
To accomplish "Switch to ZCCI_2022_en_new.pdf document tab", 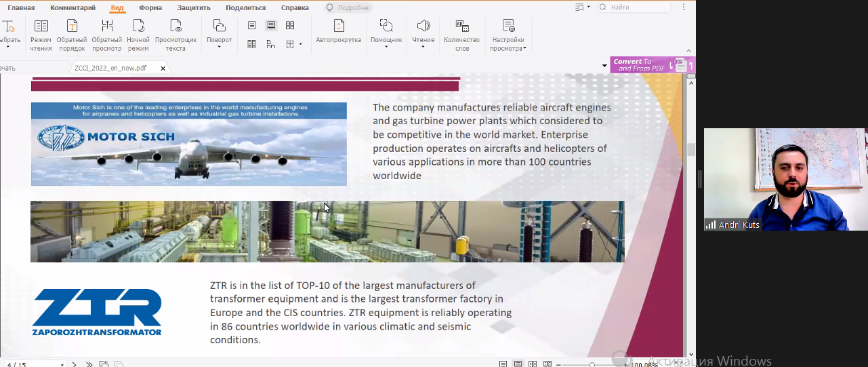I will pyautogui.click(x=110, y=68).
